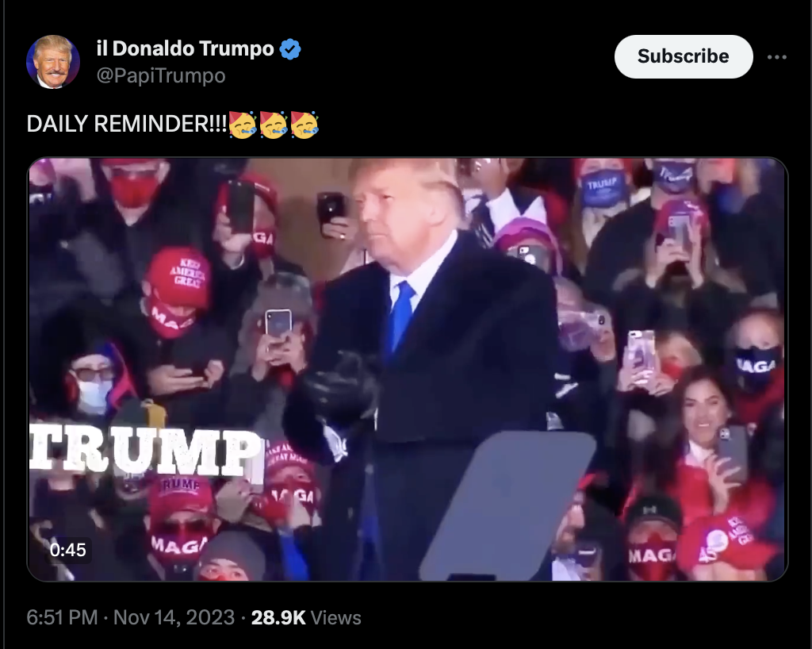Open the three-dot more options menu

coord(777,57)
